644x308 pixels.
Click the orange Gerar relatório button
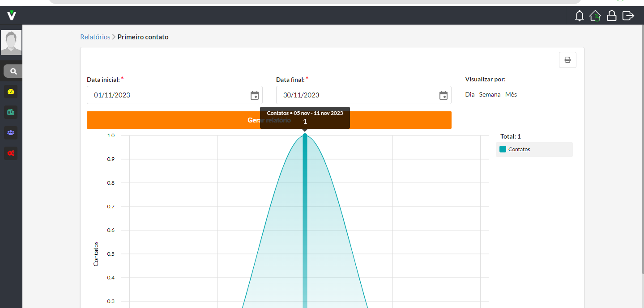269,120
